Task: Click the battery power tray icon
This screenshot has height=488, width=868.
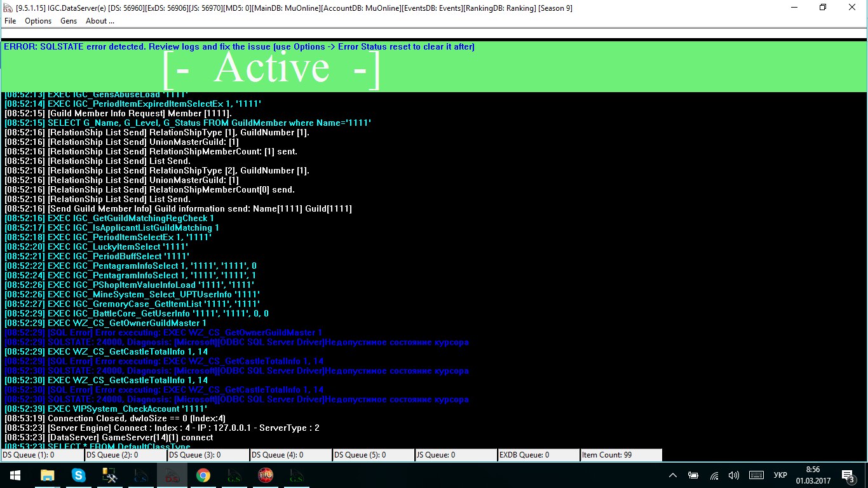Action: coord(694,475)
